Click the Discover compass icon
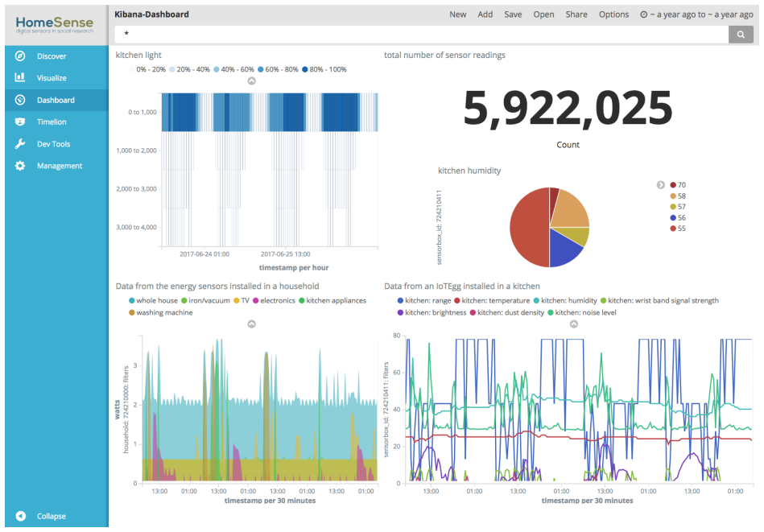This screenshot has height=532, width=764. click(x=20, y=56)
